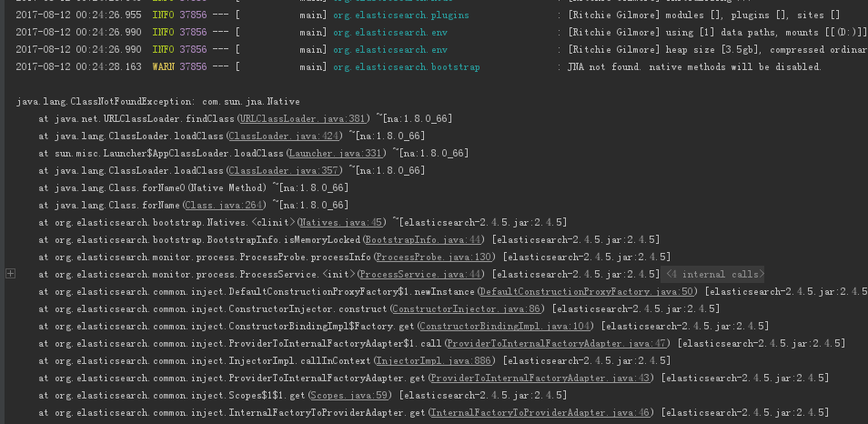Viewport: 868px width, 424px height.
Task: Open DefaultConstructionProxyFactory.java:50 link
Action: click(x=587, y=291)
